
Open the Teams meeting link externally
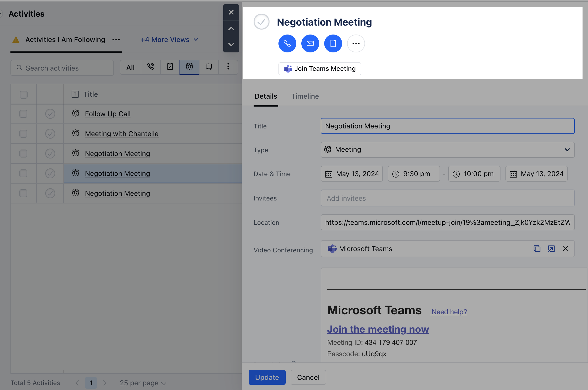coord(551,248)
